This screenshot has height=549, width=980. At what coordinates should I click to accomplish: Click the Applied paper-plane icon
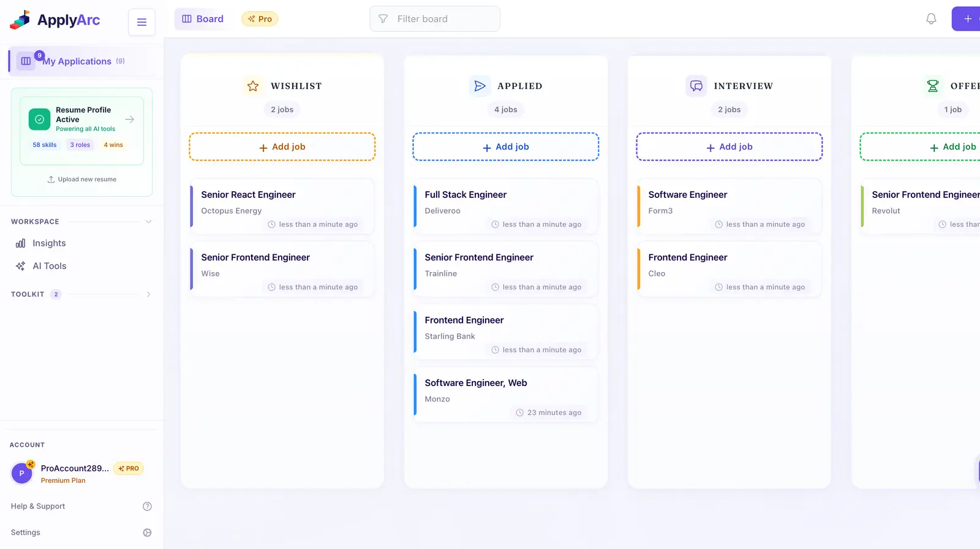point(480,86)
